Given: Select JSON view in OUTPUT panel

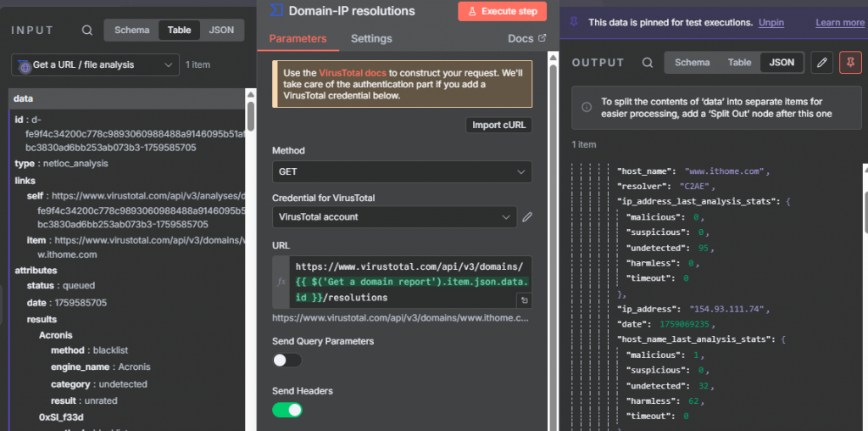Looking at the screenshot, I should point(782,63).
